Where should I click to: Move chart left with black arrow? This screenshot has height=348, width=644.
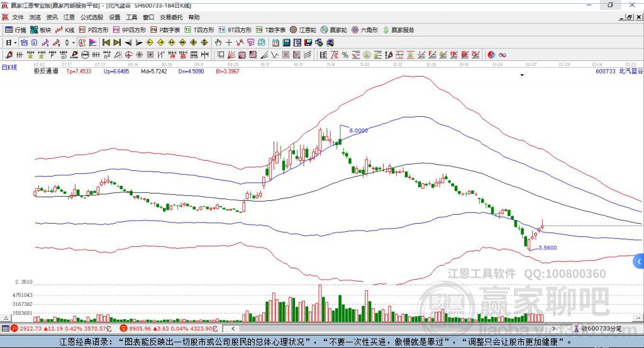click(x=128, y=43)
